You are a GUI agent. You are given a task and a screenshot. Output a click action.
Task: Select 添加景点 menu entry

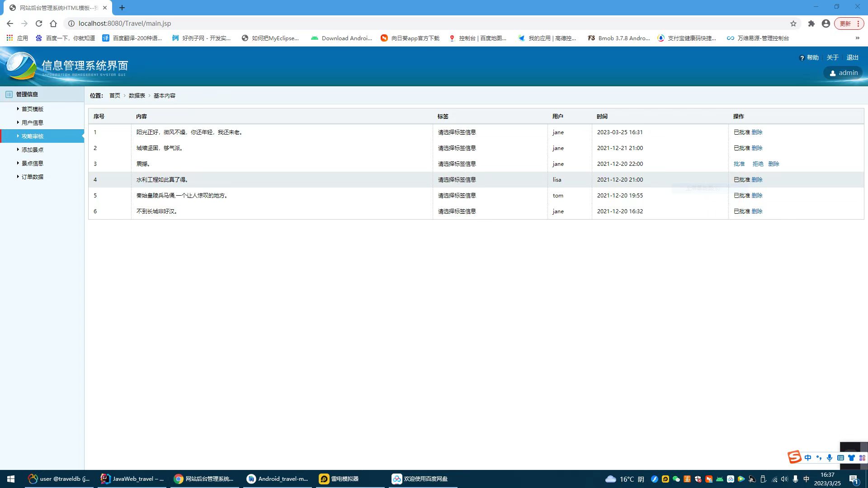tap(32, 150)
